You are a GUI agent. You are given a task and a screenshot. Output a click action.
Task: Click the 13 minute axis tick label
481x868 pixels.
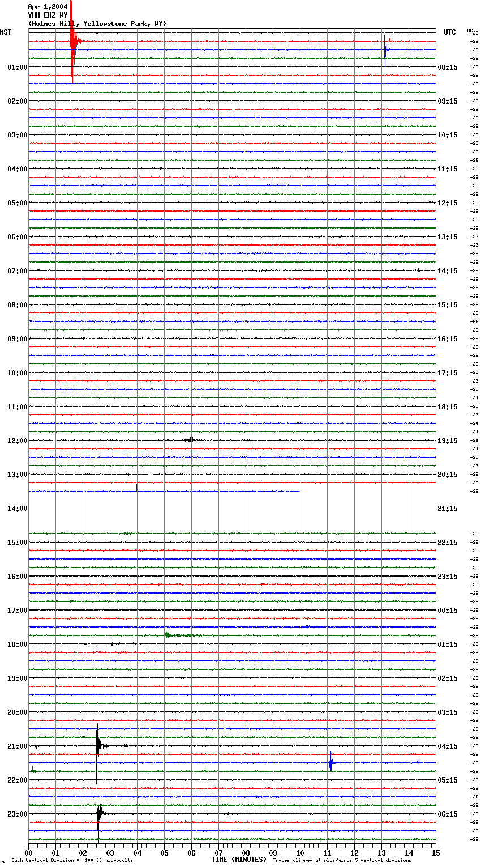[x=381, y=853]
